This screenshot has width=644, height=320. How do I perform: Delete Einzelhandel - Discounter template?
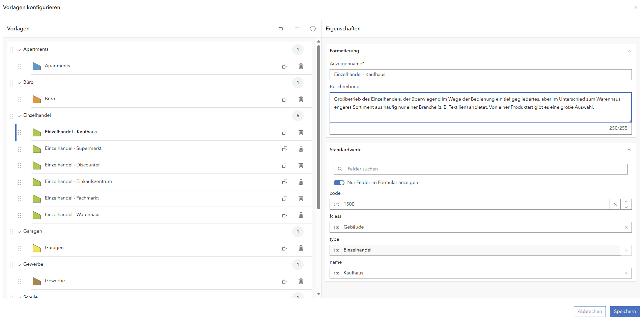coord(301,165)
